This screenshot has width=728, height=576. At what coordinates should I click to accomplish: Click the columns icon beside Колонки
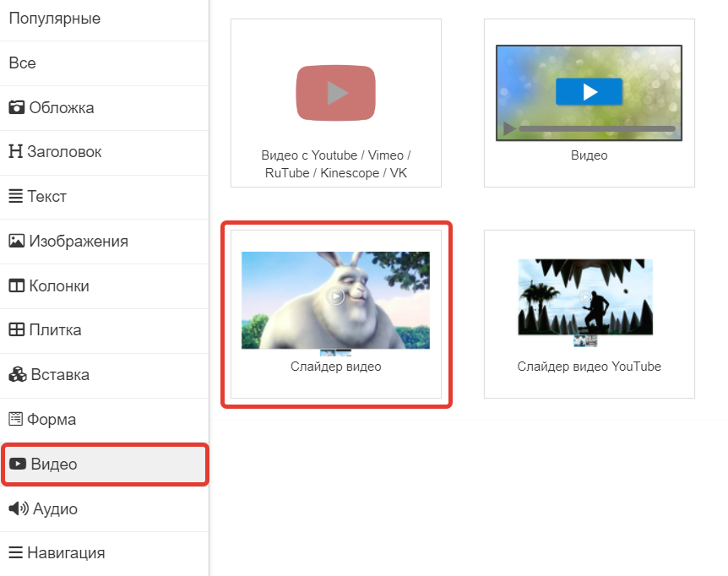click(x=17, y=285)
